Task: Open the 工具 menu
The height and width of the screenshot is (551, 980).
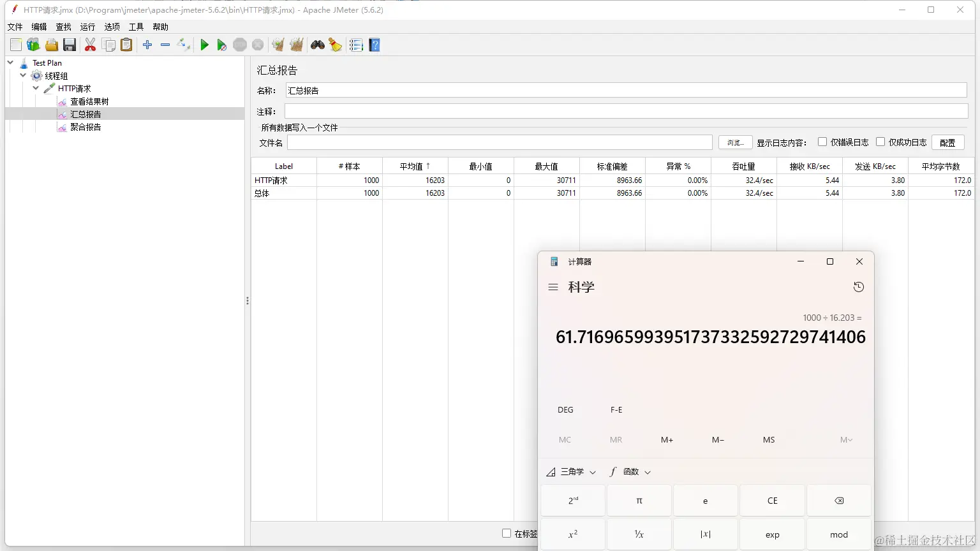Action: (136, 27)
